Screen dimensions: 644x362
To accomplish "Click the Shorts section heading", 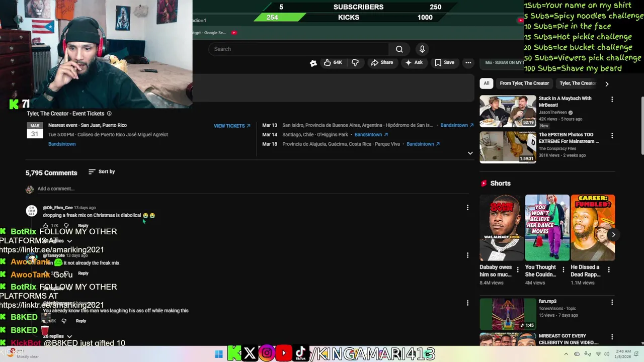I will point(500,184).
